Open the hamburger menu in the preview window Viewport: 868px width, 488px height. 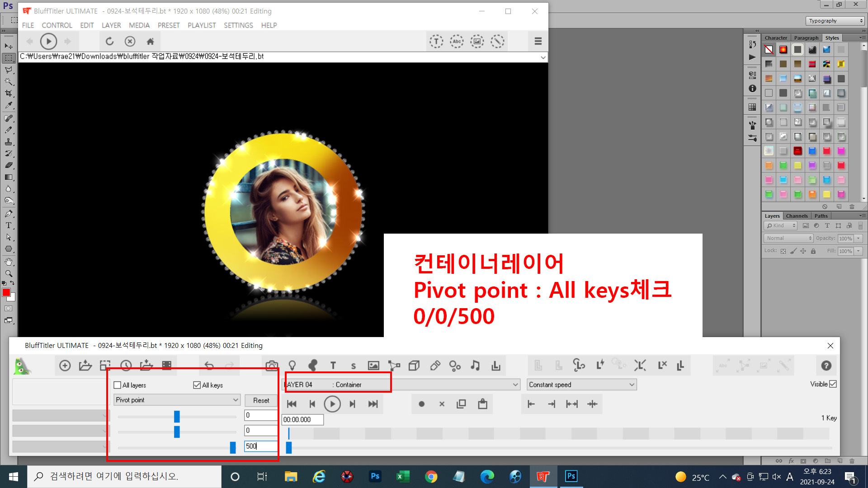point(538,42)
